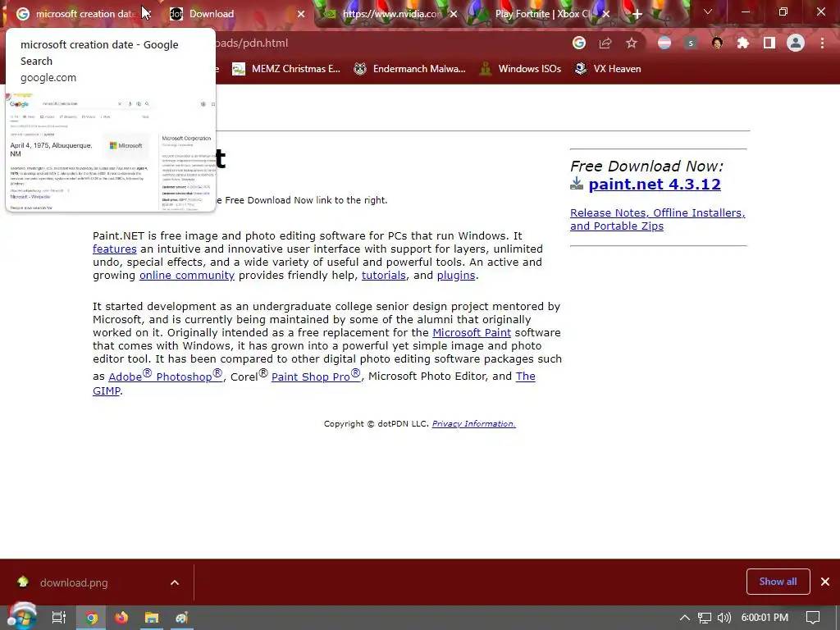Viewport: 840px width, 630px height.
Task: Click the MEMZ bookmark favicon
Action: pyautogui.click(x=239, y=69)
